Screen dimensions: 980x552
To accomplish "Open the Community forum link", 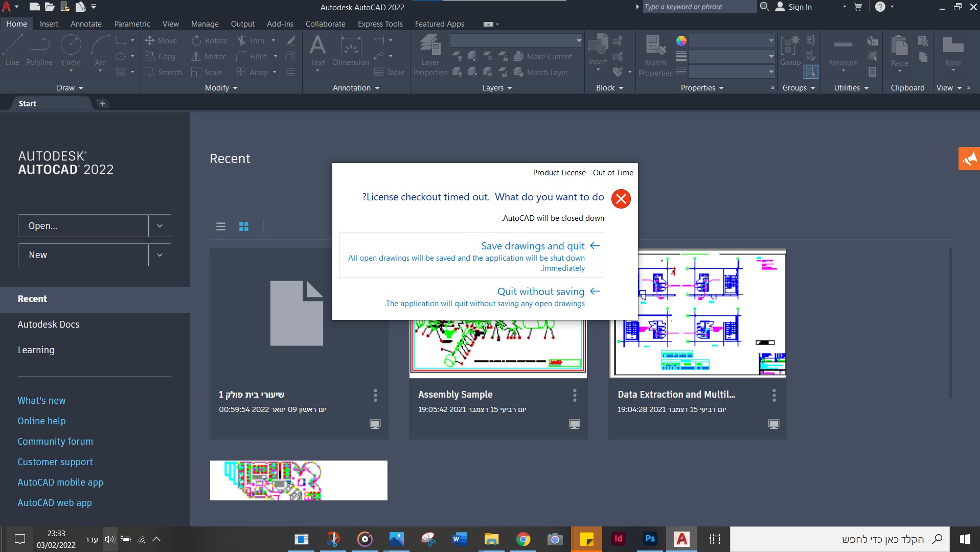I will click(55, 441).
